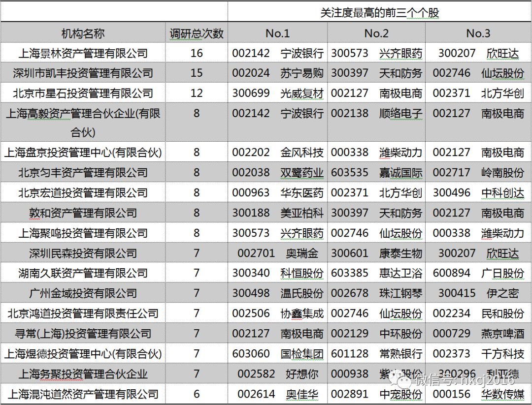Click the No.3 column header
Screen dimensions: 532x405
coord(478,33)
